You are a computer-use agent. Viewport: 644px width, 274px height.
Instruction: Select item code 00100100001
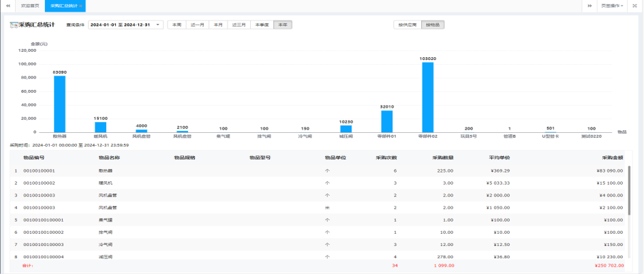coord(39,170)
